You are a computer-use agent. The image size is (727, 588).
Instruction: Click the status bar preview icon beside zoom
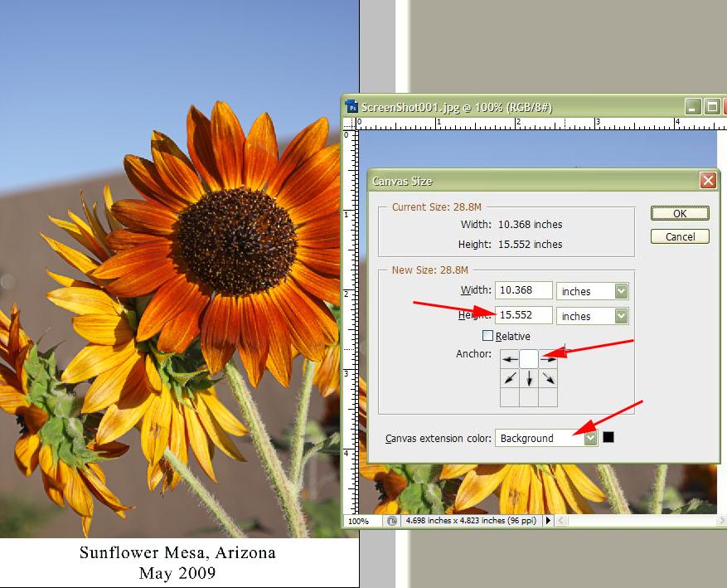(391, 521)
